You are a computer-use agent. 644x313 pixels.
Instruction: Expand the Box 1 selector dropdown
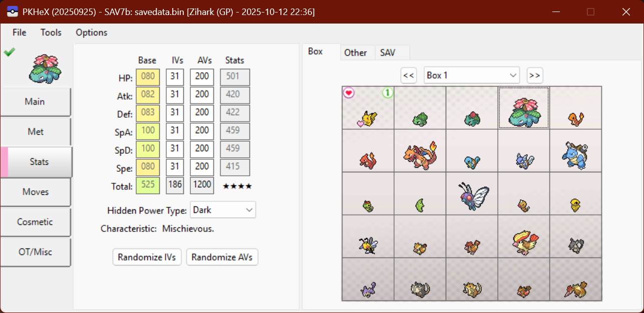(471, 75)
